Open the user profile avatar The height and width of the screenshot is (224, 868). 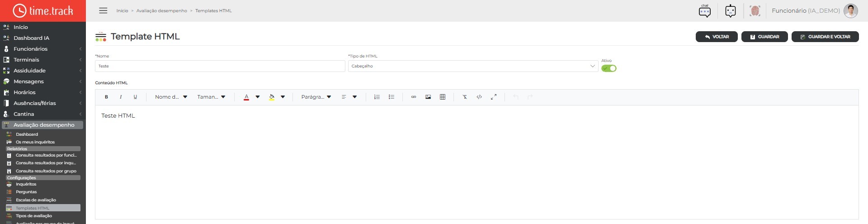(851, 11)
